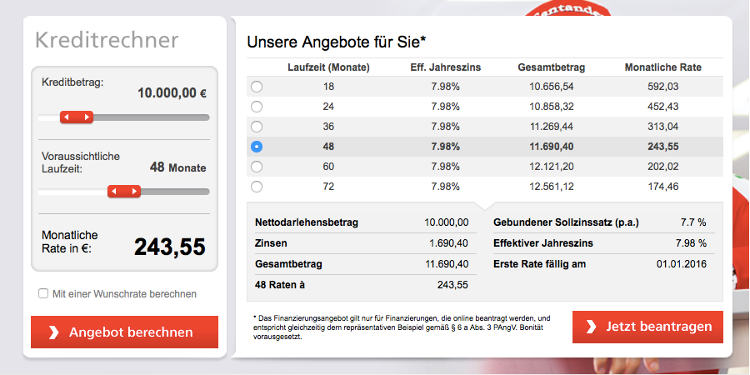Click left arrow on Laufzeit slider handle
Image resolution: width=750 pixels, height=375 pixels.
[114, 192]
